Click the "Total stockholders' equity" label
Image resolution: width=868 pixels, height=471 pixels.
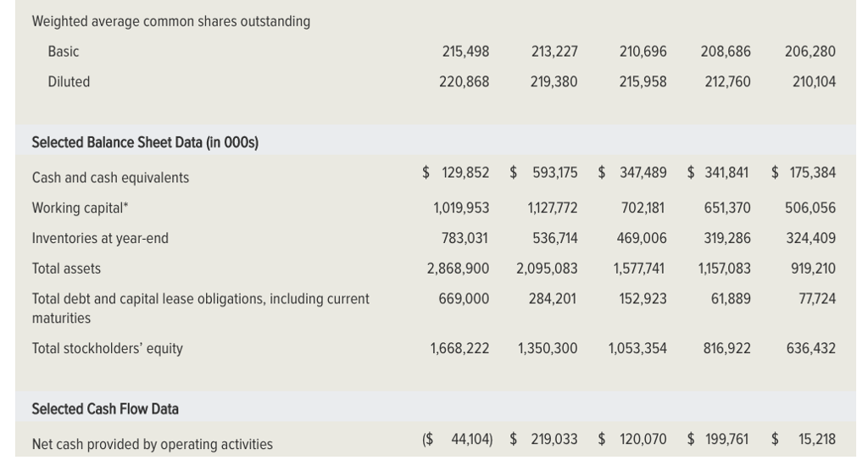click(107, 348)
